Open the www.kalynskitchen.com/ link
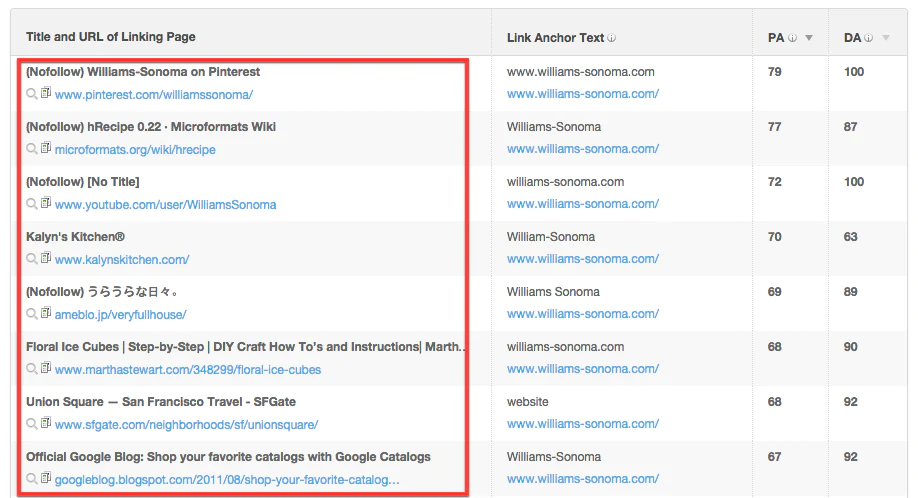The image size is (918, 498). click(x=122, y=260)
